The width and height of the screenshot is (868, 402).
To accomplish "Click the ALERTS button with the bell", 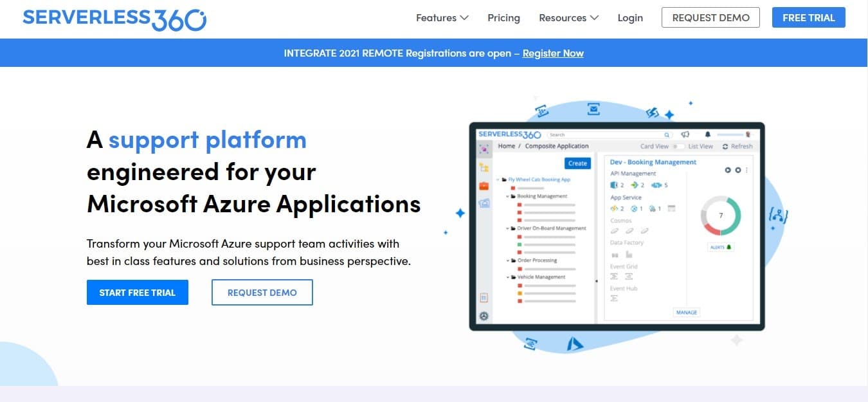I will point(721,247).
